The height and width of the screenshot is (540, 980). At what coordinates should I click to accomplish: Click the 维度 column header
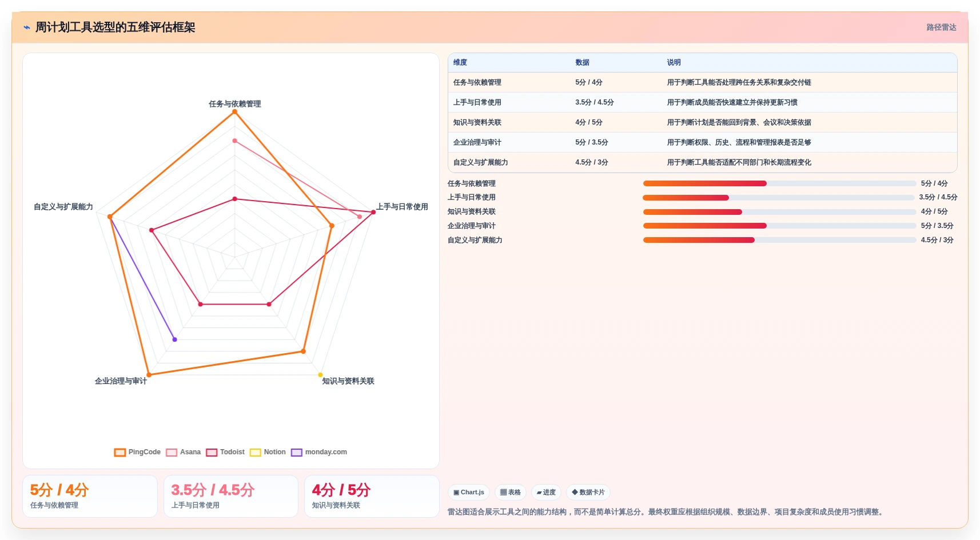pos(460,62)
